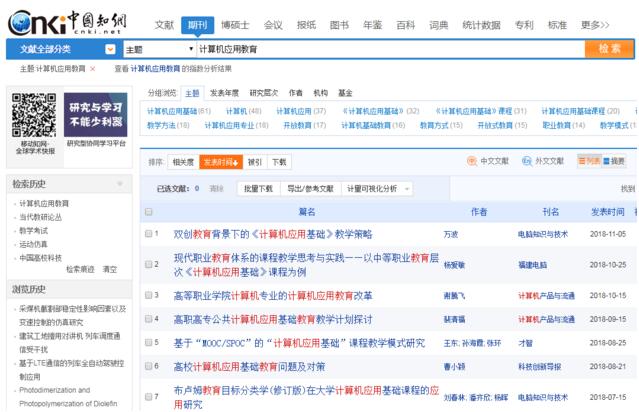Click the 批量下载 button
639x412 pixels.
tap(258, 189)
